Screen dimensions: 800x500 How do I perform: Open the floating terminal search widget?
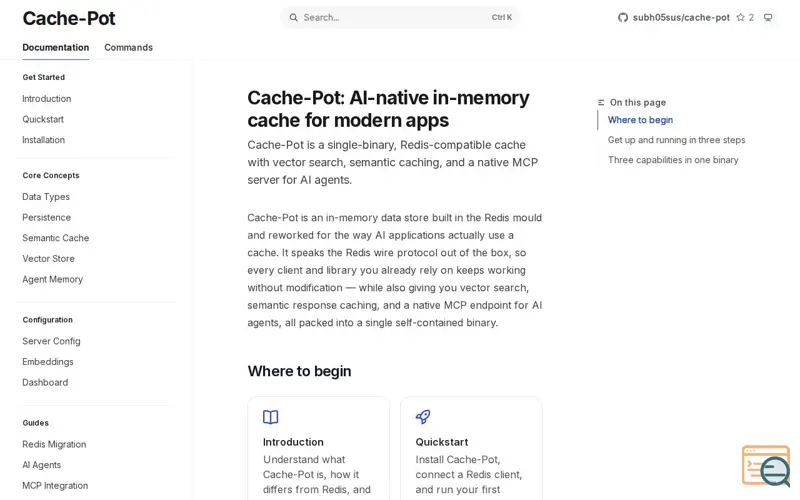766,466
